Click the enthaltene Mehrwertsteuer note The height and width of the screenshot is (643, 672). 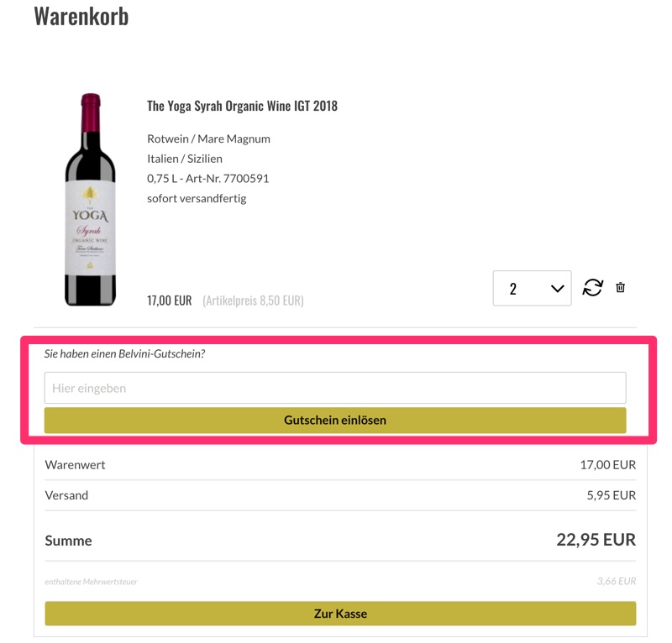(91, 582)
